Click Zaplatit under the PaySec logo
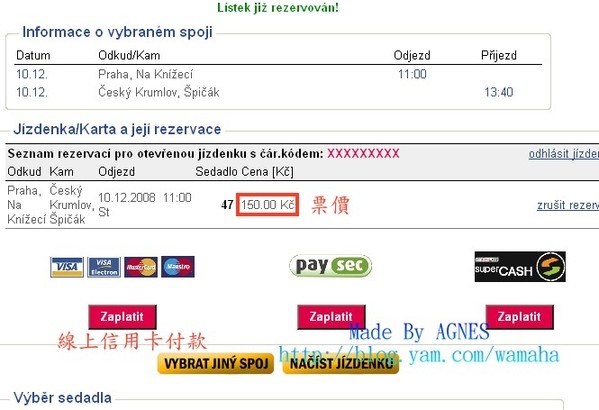This screenshot has height=410, width=599. pos(331,317)
